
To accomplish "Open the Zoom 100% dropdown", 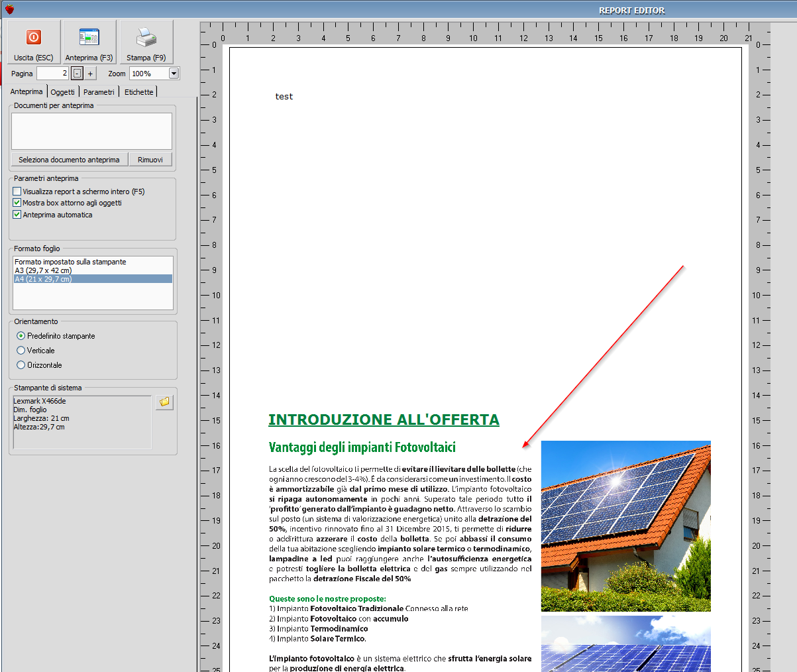I will [x=174, y=74].
